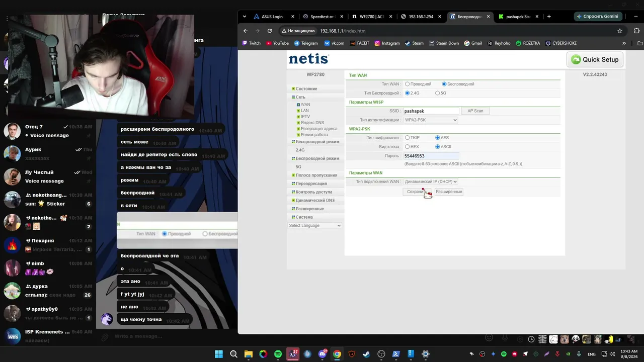Select the Проводной WAN type
Viewport: 644px width, 362px height.
[x=408, y=84]
